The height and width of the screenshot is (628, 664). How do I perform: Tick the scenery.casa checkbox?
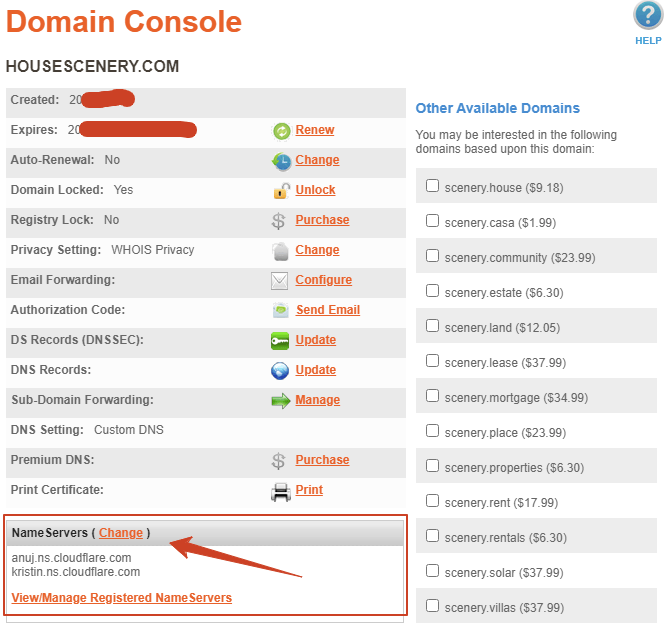point(432,221)
